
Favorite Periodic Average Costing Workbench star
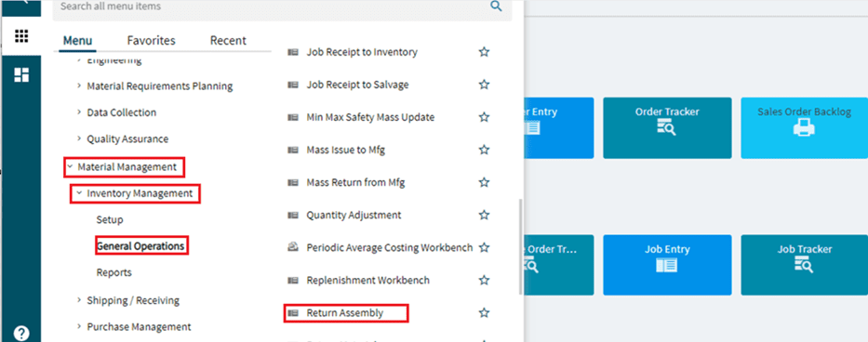coord(485,247)
